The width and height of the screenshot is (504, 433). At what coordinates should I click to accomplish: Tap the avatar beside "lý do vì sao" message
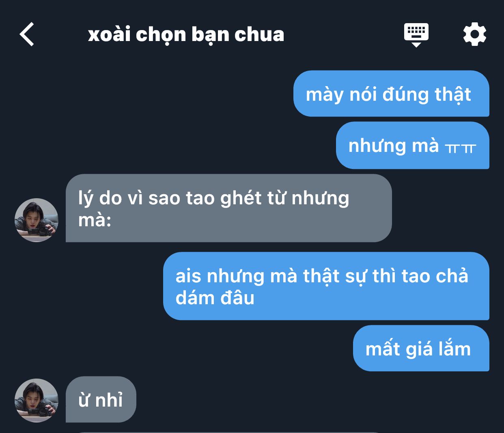[37, 220]
